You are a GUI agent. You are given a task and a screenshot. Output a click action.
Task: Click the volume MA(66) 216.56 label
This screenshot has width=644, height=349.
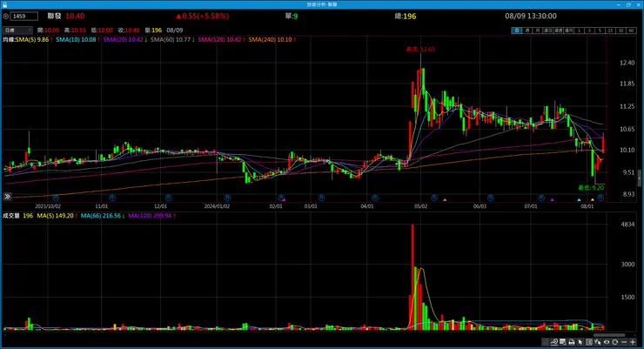101,216
